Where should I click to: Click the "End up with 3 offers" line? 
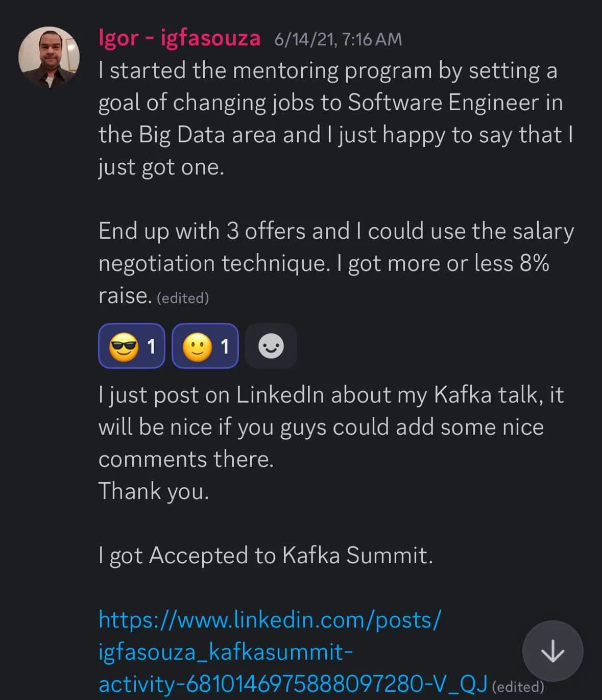click(335, 231)
